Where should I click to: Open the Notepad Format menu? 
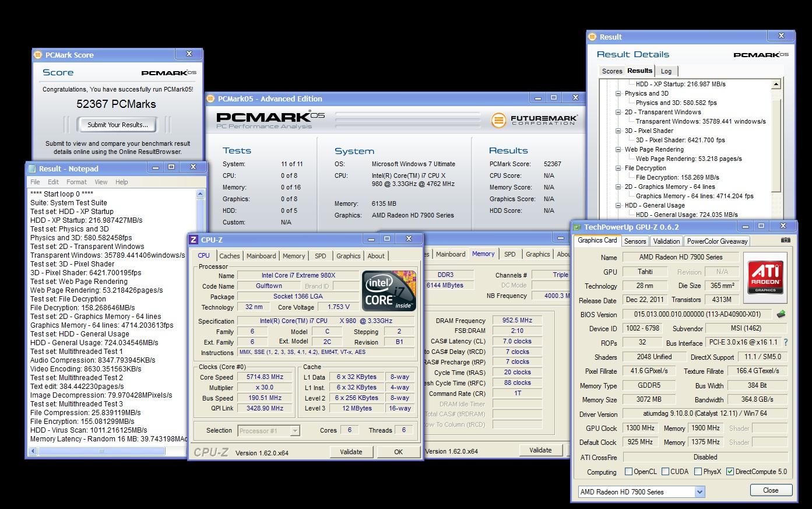[76, 182]
